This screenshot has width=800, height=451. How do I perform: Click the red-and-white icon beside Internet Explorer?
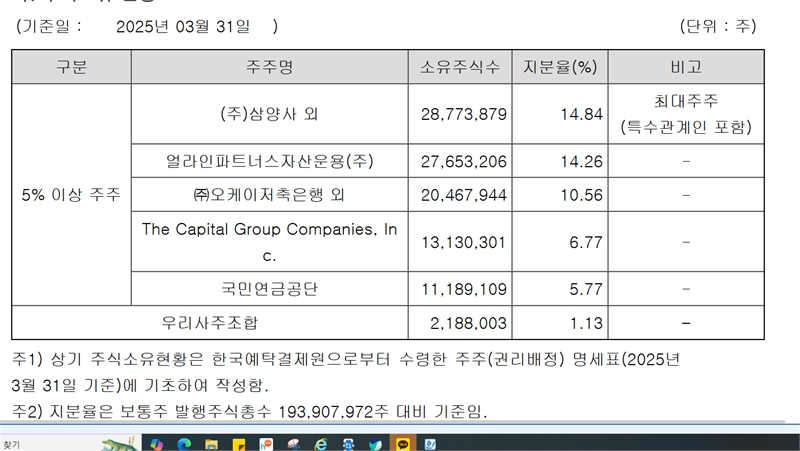click(x=293, y=443)
